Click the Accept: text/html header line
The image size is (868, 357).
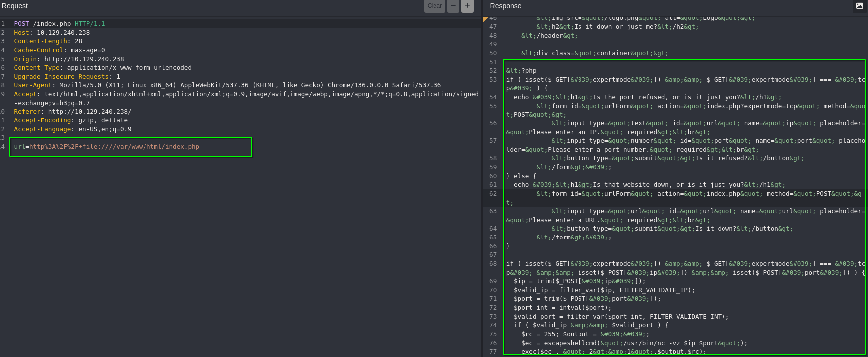coord(246,99)
